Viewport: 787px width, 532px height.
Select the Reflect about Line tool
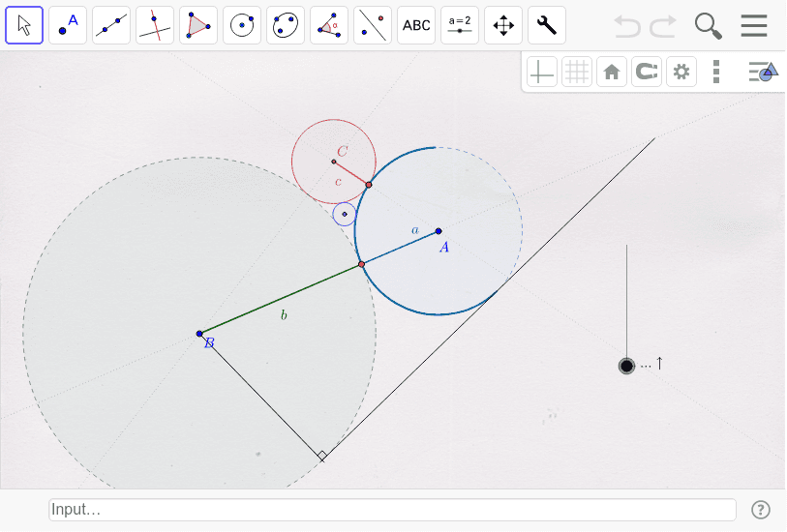tap(373, 25)
